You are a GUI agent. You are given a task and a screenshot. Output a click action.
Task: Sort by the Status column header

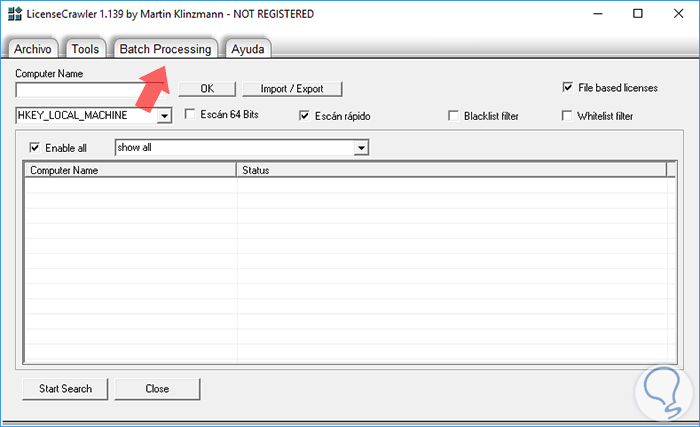[451, 170]
